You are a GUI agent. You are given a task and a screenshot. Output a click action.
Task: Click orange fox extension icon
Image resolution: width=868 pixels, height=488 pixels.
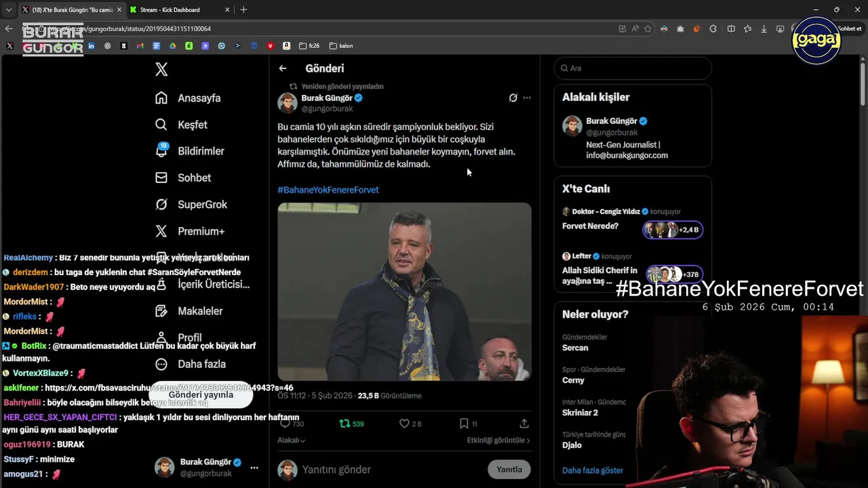tap(696, 28)
